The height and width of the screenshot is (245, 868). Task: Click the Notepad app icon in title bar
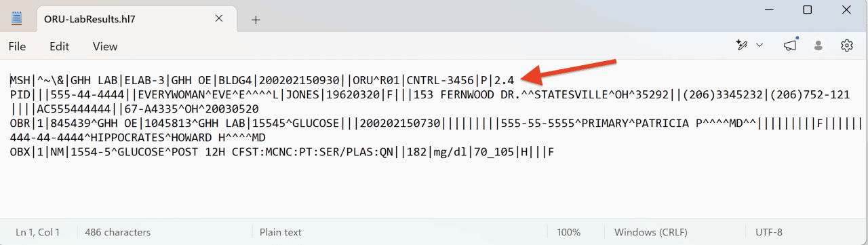[16, 19]
